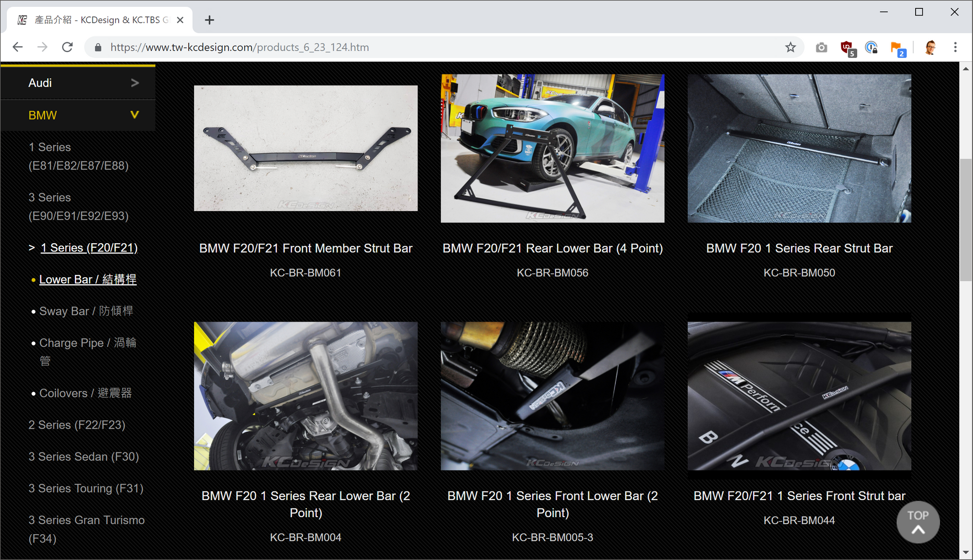Open a new browser tab
This screenshot has height=560, width=973.
click(209, 20)
